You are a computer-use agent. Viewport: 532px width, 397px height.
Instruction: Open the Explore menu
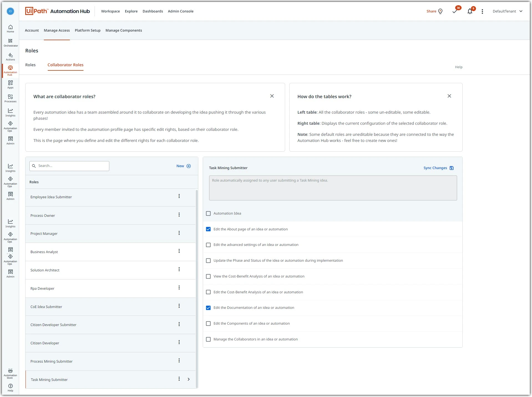coord(131,11)
